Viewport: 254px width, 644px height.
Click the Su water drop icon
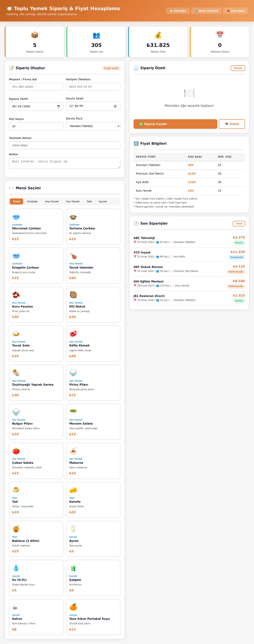click(x=16, y=568)
